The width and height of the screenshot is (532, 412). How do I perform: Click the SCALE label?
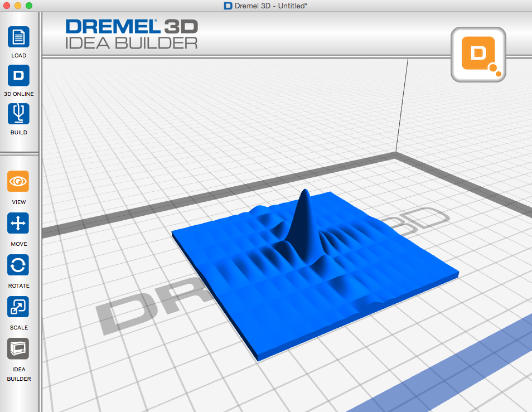tap(18, 328)
